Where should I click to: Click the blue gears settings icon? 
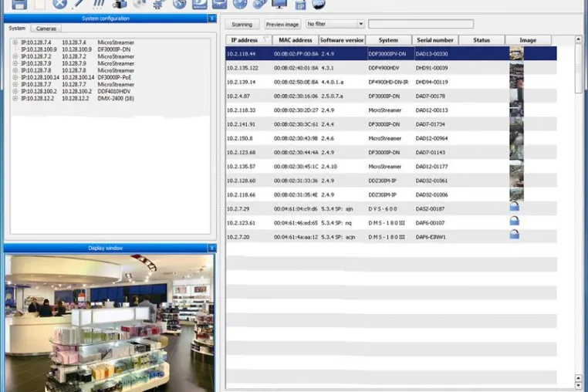tap(160, 4)
